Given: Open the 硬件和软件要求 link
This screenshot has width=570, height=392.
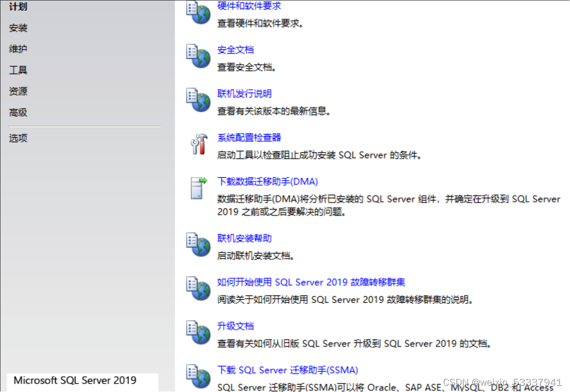Looking at the screenshot, I should [249, 6].
